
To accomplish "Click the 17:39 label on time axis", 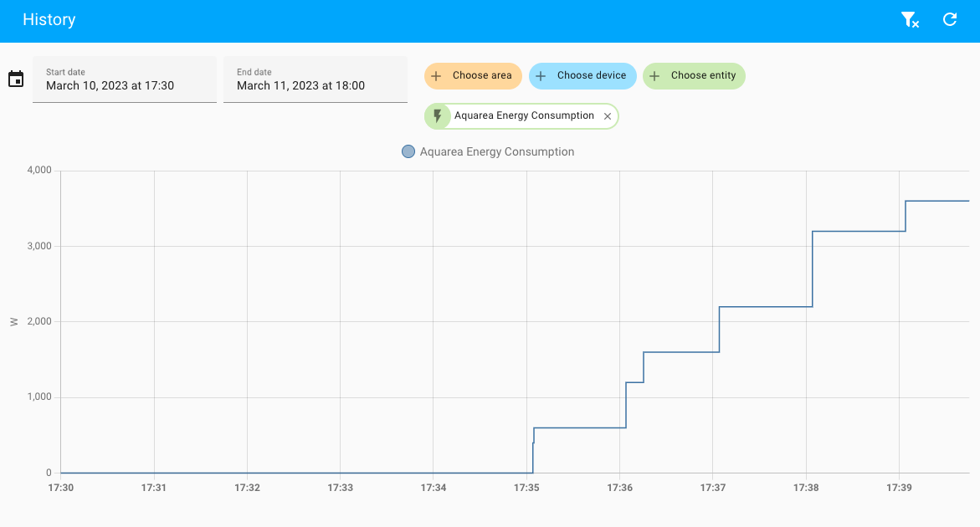I will pyautogui.click(x=899, y=488).
